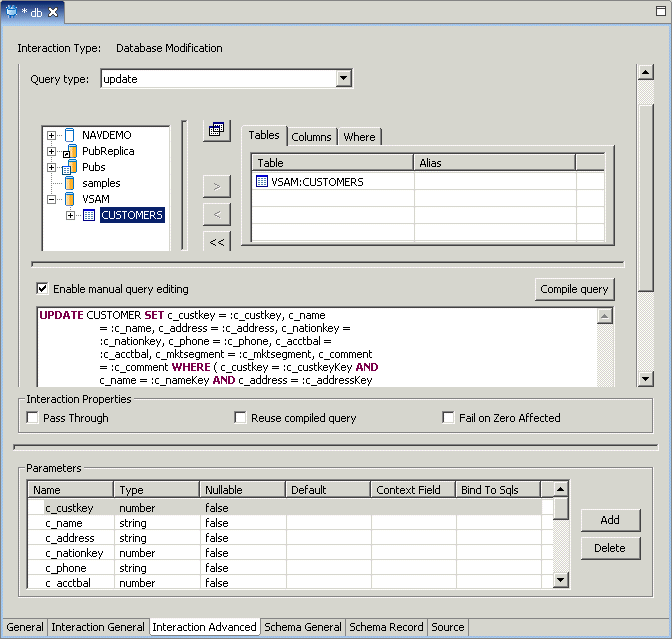This screenshot has width=672, height=639.
Task: Select the c_custkey parameter row
Action: click(290, 508)
